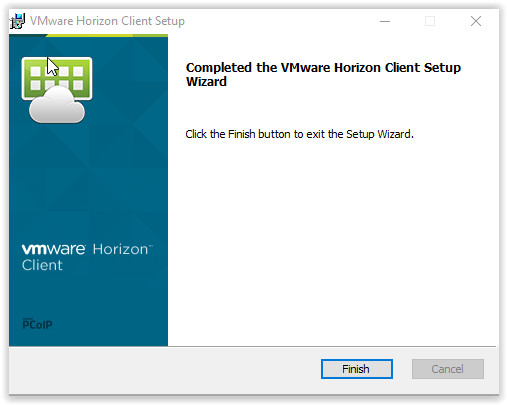Close the VMware Horizon Client Setup window
The image size is (507, 405).
[476, 21]
